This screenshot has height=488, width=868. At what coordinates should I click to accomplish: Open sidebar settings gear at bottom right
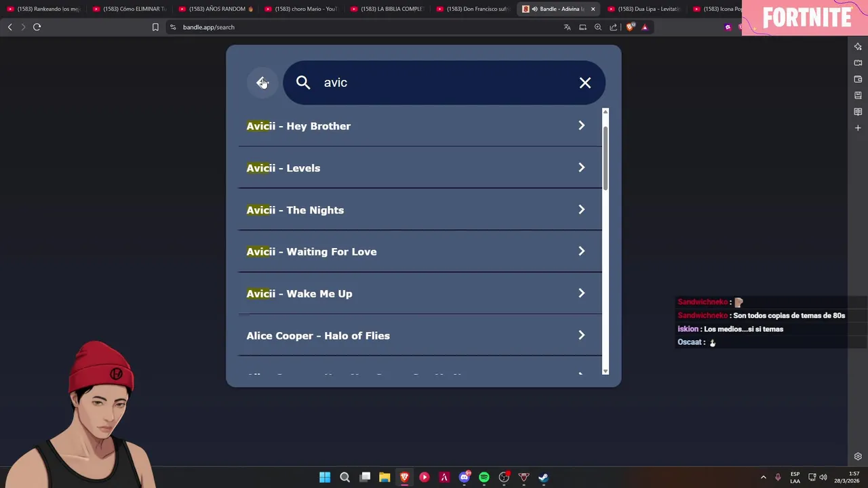pos(858,457)
